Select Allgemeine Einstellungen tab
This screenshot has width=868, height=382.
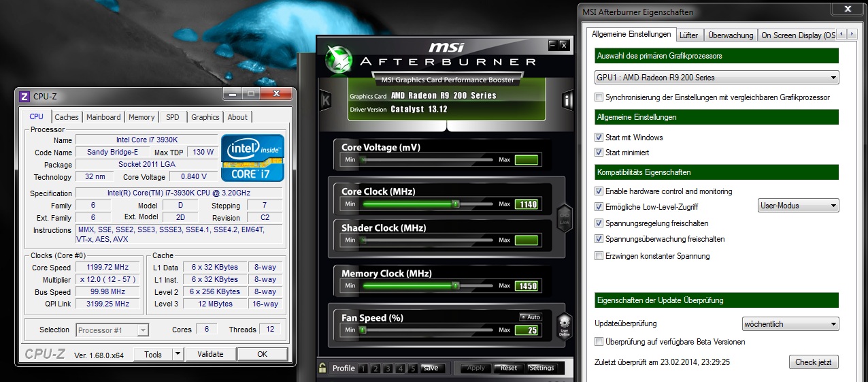coord(631,34)
